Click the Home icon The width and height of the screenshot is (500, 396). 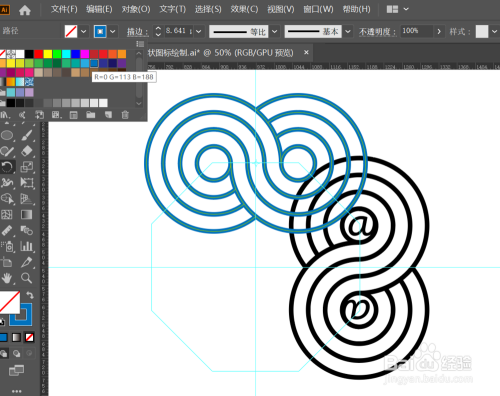tap(25, 10)
